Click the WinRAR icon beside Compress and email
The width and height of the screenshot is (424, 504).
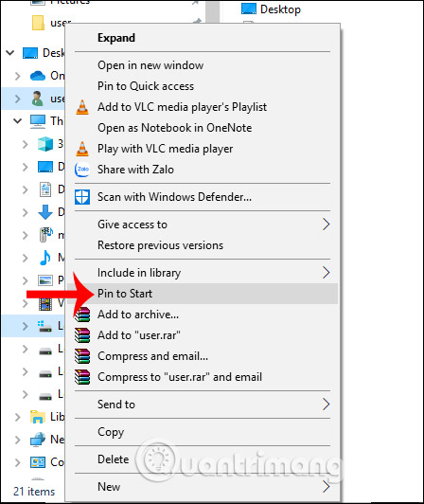82,356
